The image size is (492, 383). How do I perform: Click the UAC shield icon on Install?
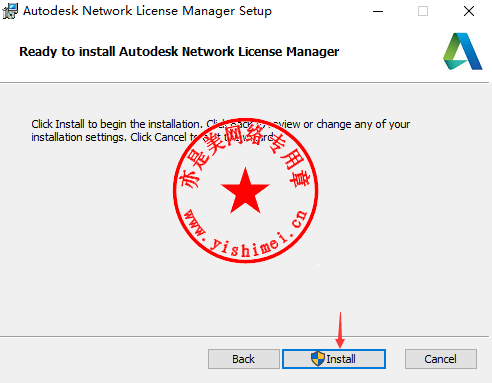[x=318, y=359]
